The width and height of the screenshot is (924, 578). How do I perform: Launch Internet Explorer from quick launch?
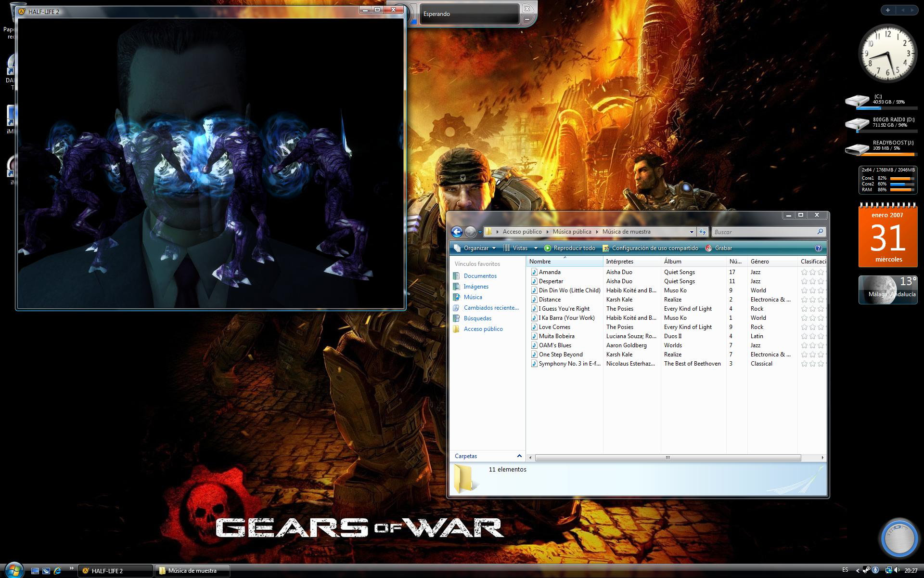click(58, 571)
